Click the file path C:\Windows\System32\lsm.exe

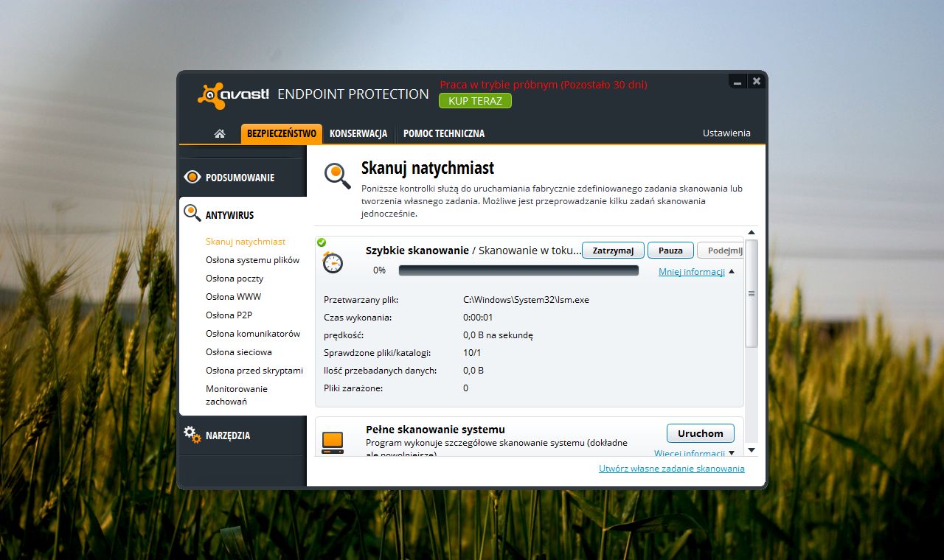tap(526, 300)
